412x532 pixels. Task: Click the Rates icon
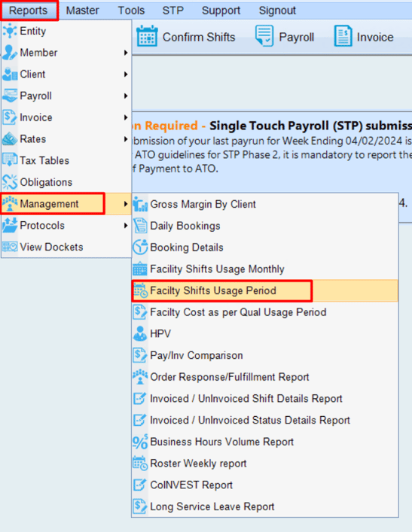10,138
